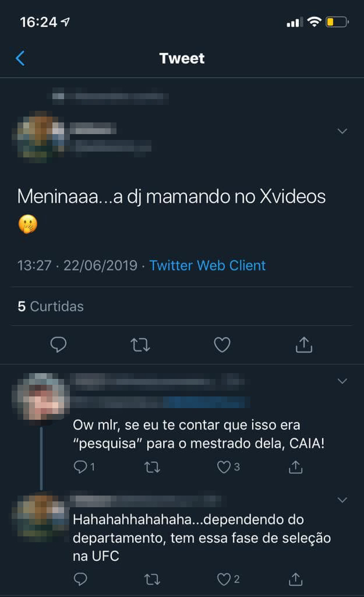Open the Twitter Web Client link
The height and width of the screenshot is (597, 364).
click(x=207, y=265)
